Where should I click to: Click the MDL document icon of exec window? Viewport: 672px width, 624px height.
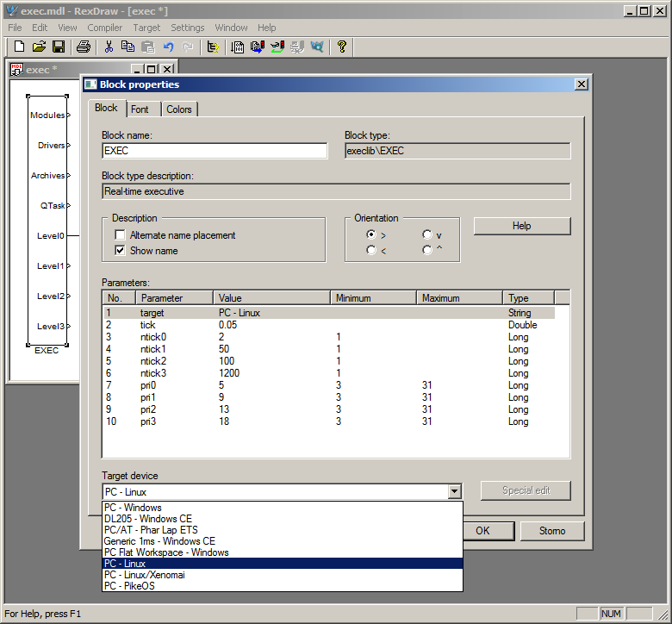[16, 69]
